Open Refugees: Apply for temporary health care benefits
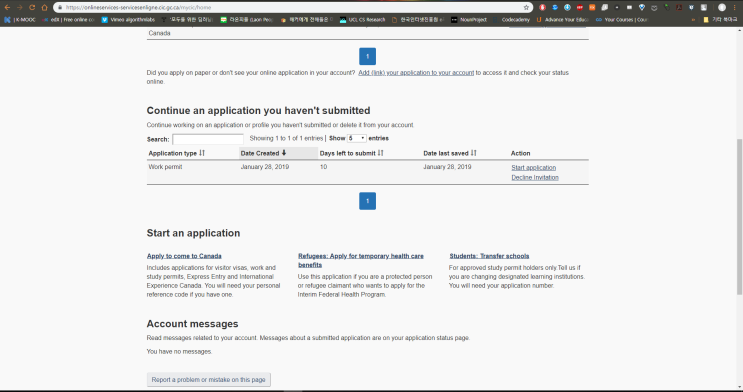 coord(361,260)
